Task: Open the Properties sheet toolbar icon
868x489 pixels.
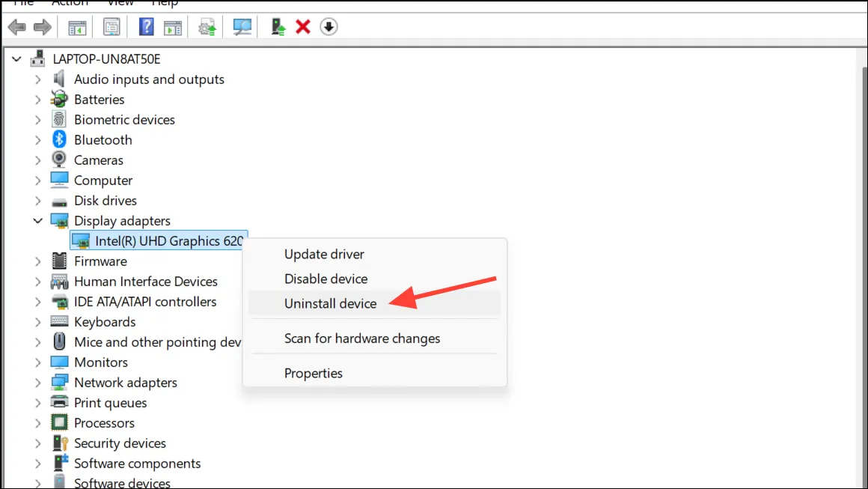Action: click(111, 26)
